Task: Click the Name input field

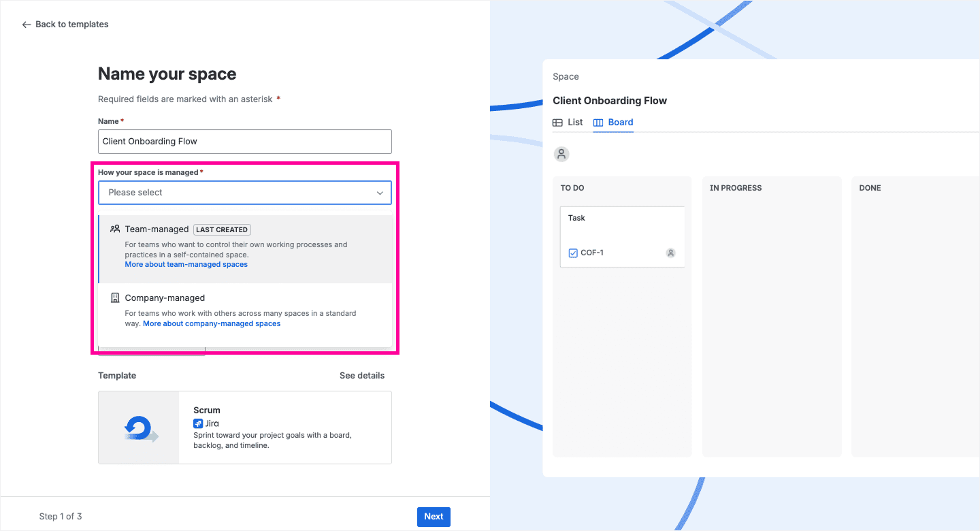Action: point(245,142)
